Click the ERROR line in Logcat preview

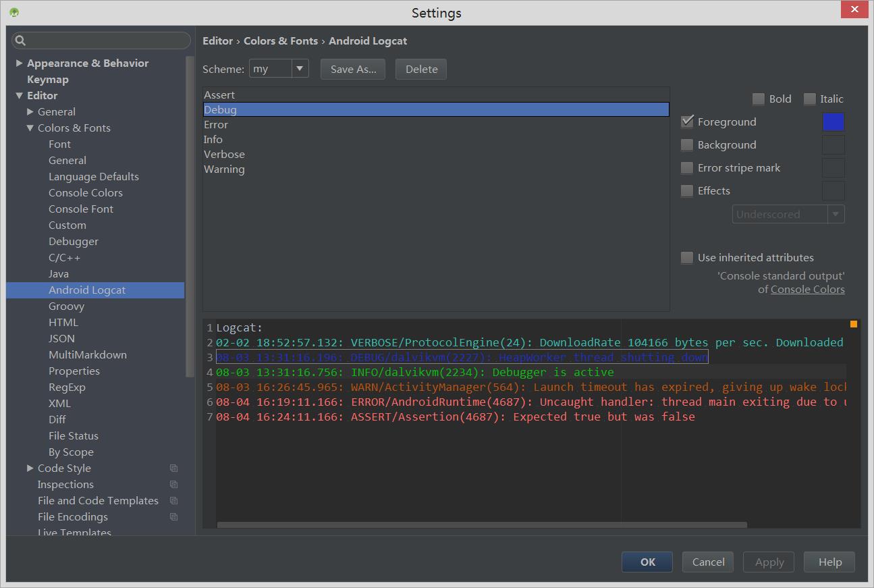coord(531,402)
